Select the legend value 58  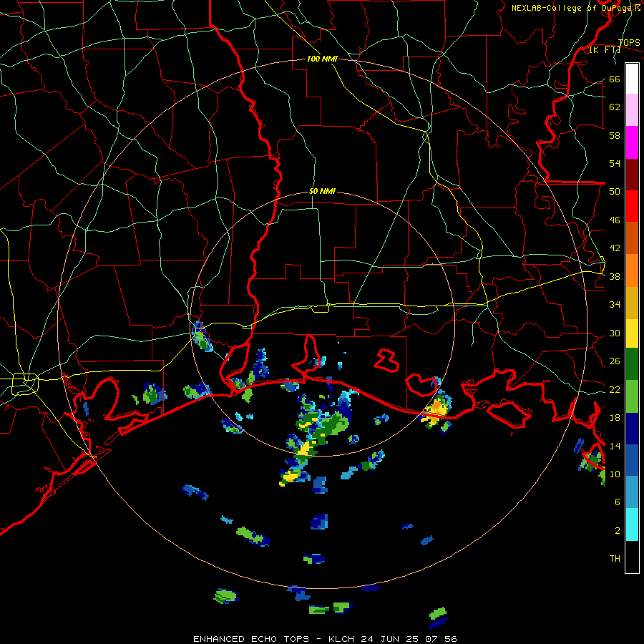[615, 135]
